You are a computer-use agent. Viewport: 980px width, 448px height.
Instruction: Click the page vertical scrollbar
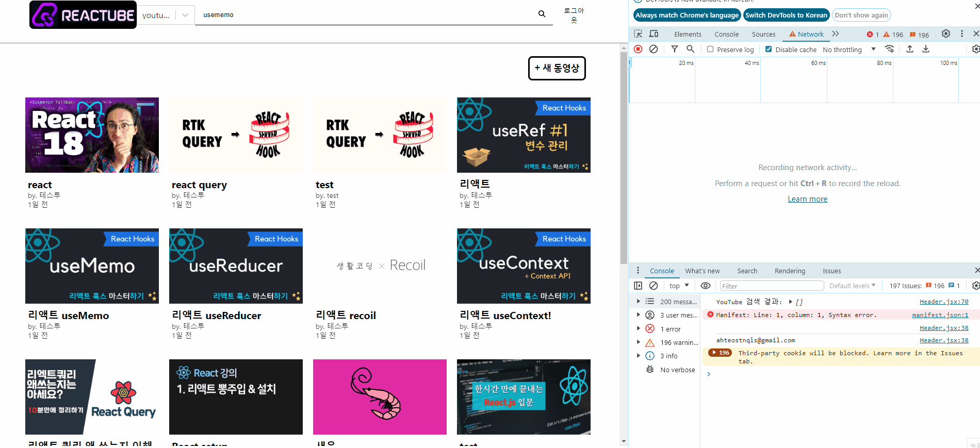point(624,157)
